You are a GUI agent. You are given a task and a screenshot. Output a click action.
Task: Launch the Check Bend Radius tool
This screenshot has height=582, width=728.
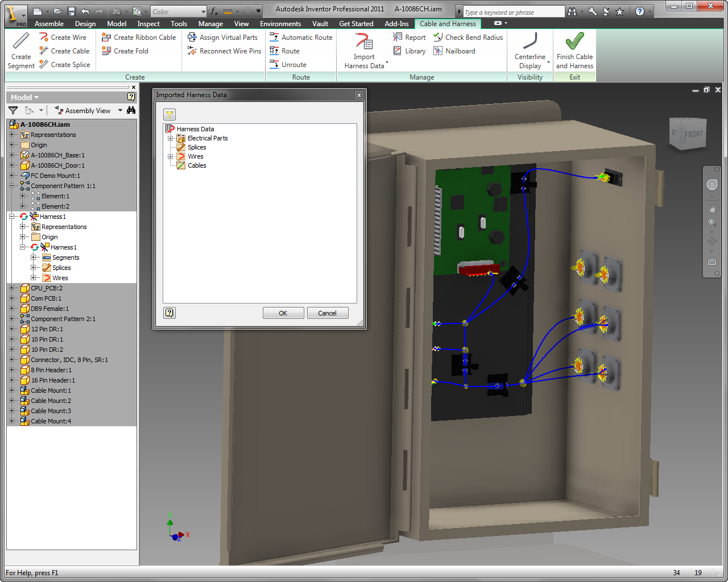[468, 37]
